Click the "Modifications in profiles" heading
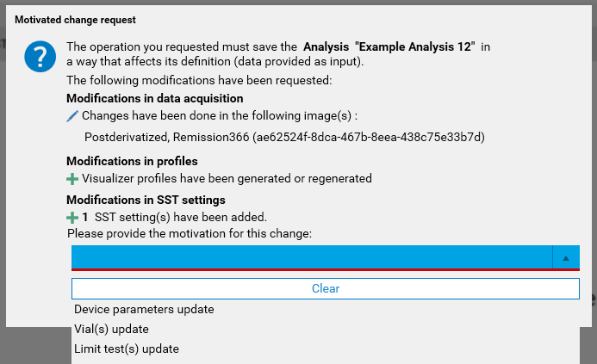 coord(132,161)
